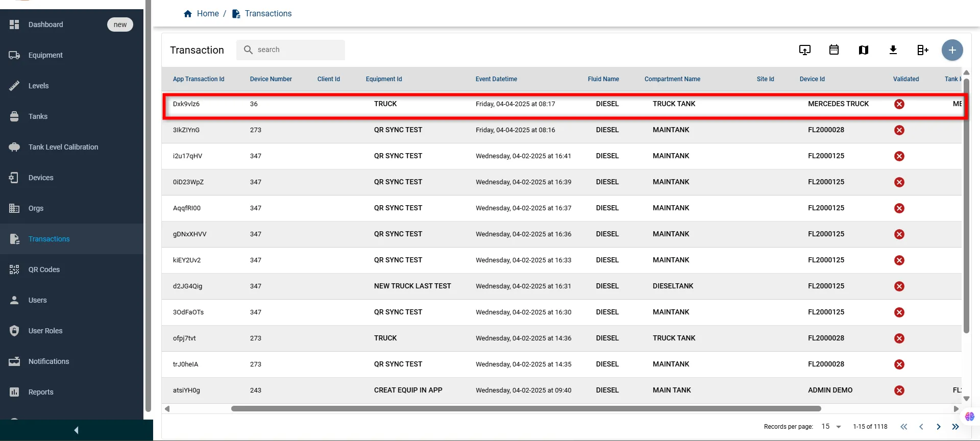Click the download icon
980x441 pixels.
[x=893, y=50]
